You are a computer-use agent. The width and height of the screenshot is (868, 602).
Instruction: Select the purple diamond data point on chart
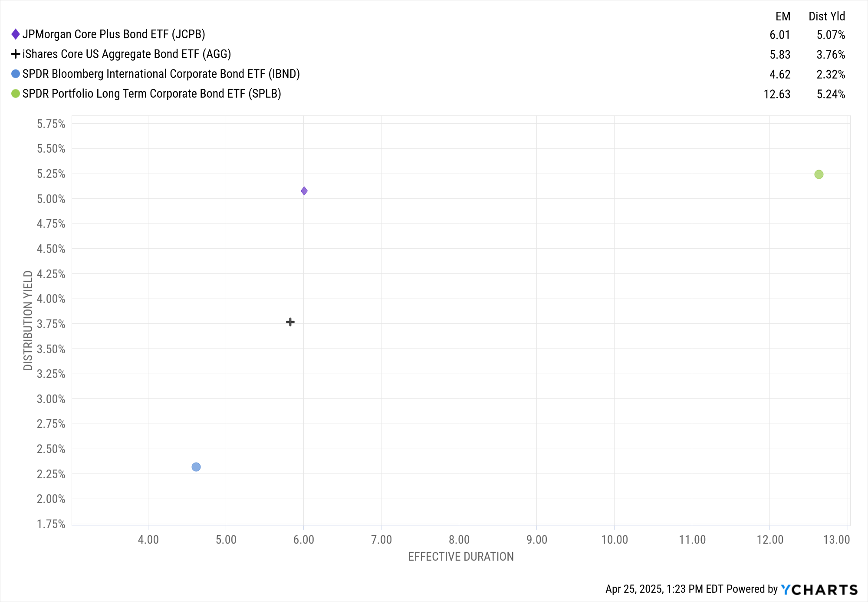pos(304,191)
